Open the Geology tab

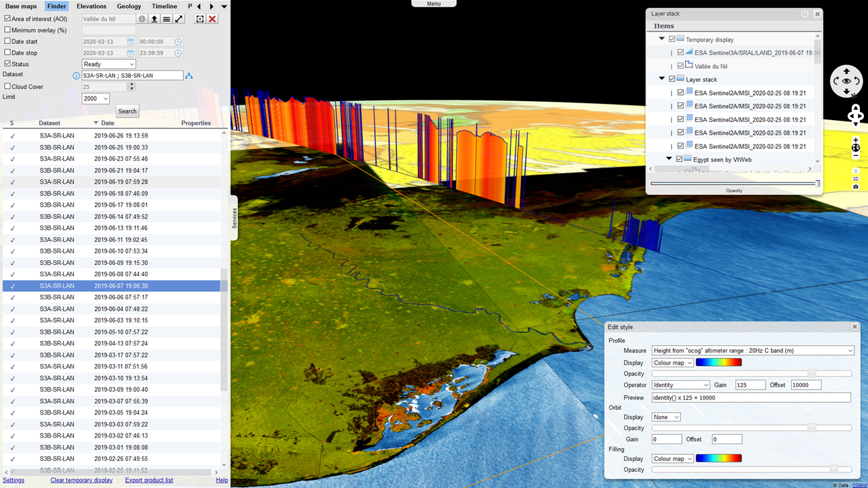pos(129,6)
